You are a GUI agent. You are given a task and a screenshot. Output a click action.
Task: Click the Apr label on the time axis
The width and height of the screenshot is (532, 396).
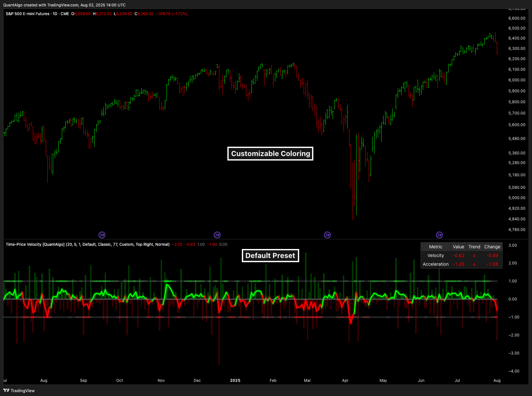[x=345, y=381]
